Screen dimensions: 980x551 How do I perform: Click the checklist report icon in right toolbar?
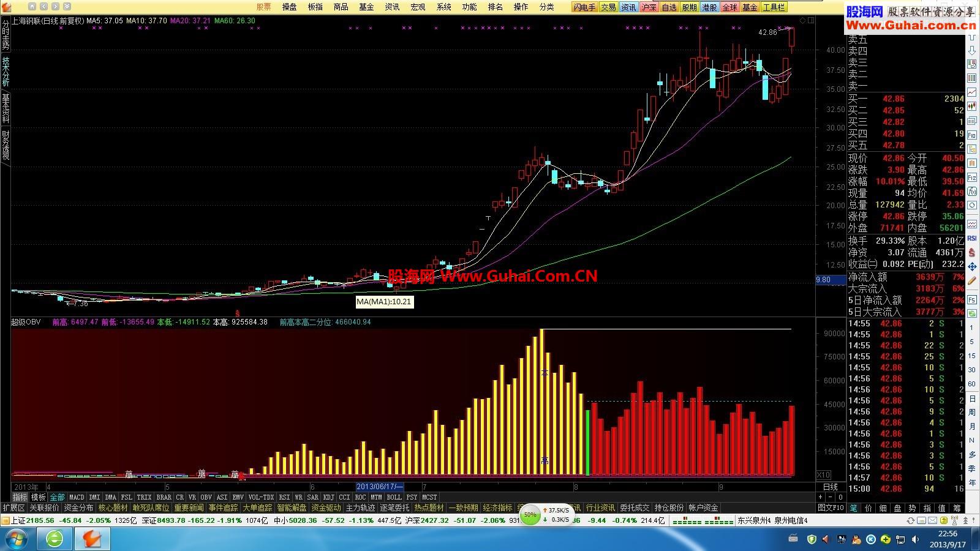tap(972, 65)
